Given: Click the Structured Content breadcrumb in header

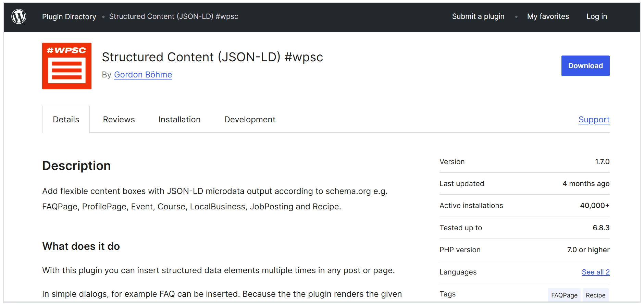Looking at the screenshot, I should 174,16.
